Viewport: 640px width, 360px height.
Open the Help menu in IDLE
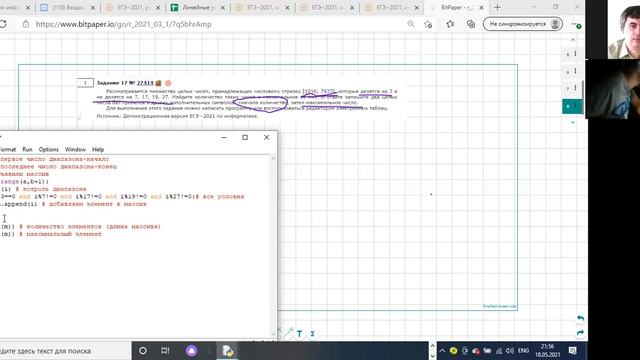click(x=98, y=149)
